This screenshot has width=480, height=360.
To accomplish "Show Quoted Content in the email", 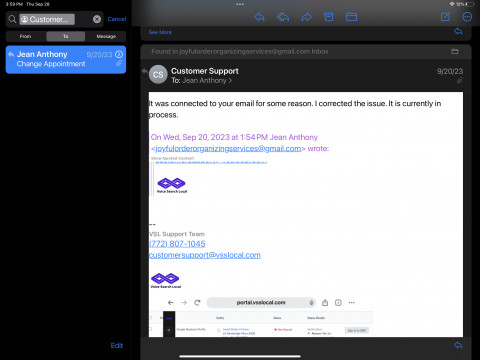I will click(x=172, y=158).
